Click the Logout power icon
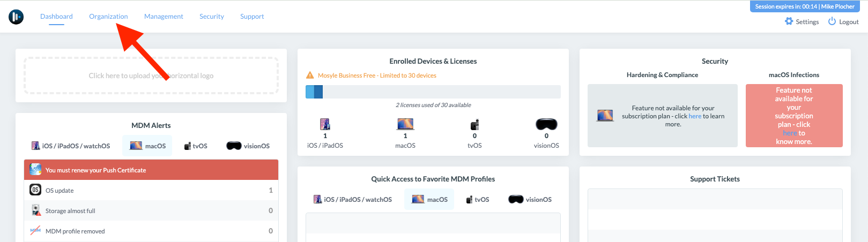868x242 pixels. pos(832,21)
